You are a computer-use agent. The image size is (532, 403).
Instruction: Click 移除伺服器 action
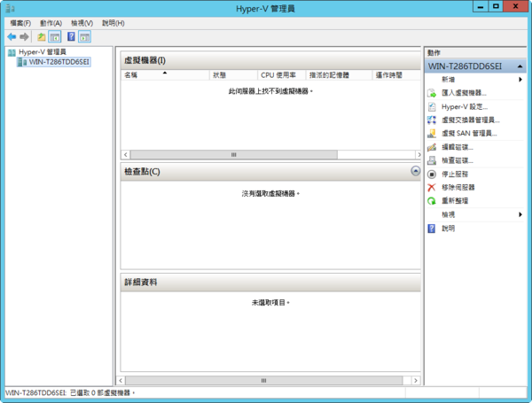(458, 188)
